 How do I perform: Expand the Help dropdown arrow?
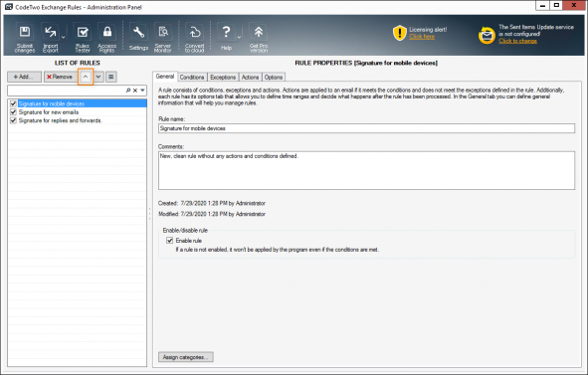tap(239, 37)
